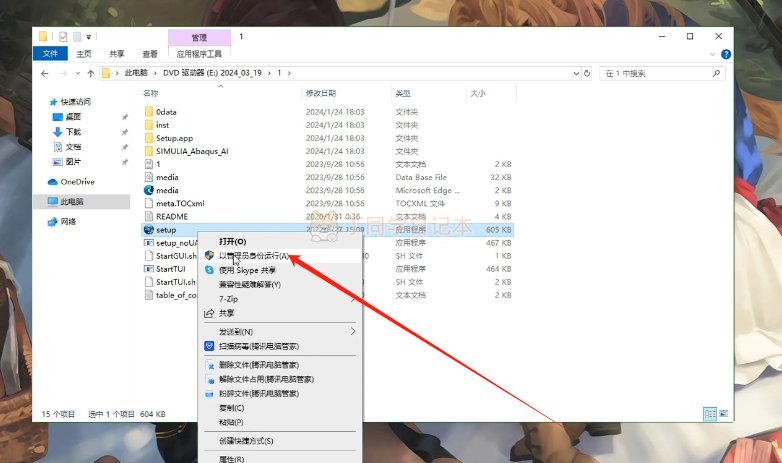Click the back arrow in navigation bar
This screenshot has height=463, width=782.
click(x=45, y=73)
